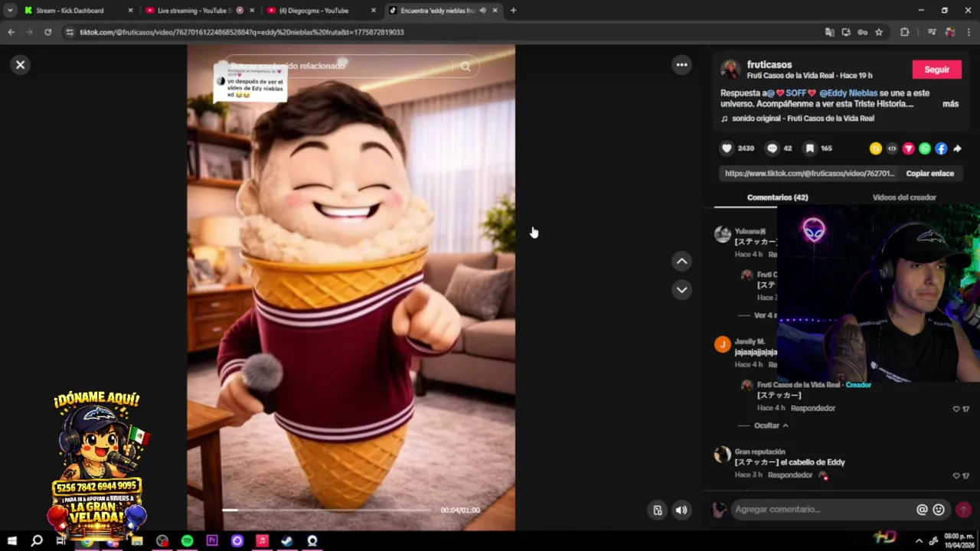
Task: Open the fruticasos profile name
Action: 769,65
